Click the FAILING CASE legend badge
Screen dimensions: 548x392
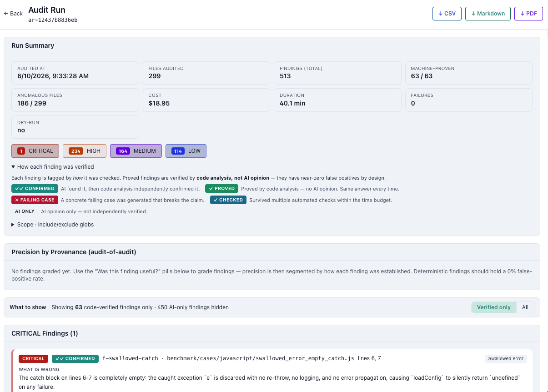[35, 200]
